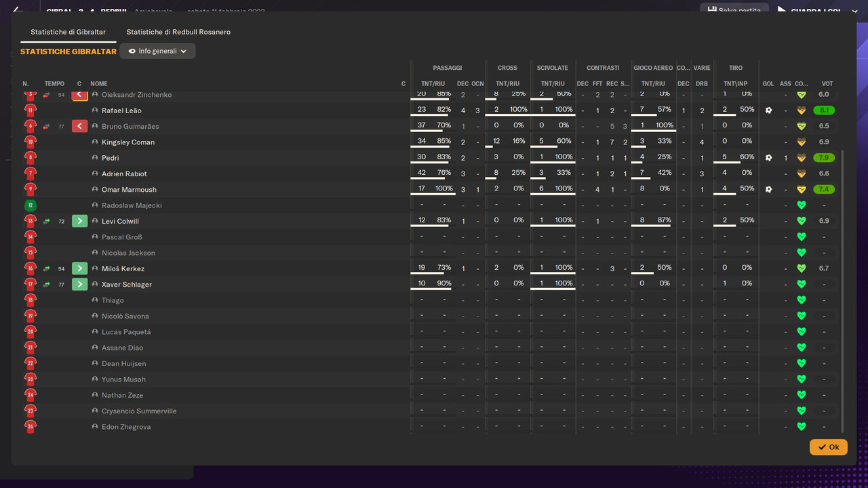This screenshot has width=868, height=488.
Task: Click the condition heart icon for Thiago
Action: coord(801,300)
